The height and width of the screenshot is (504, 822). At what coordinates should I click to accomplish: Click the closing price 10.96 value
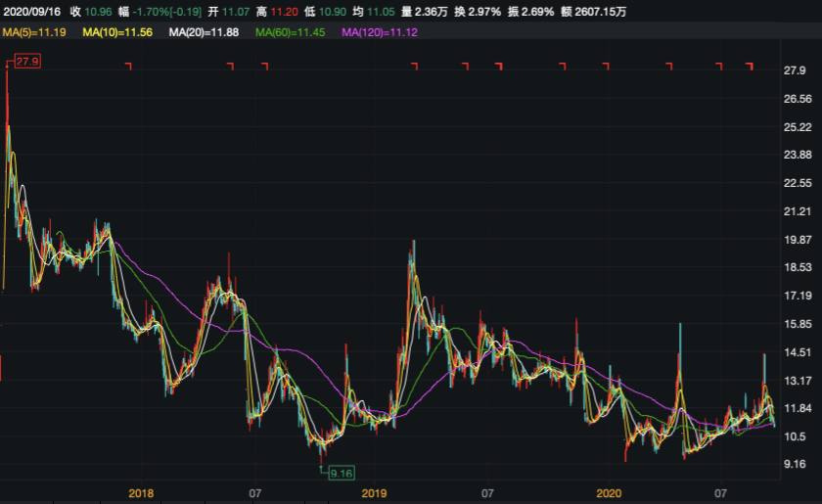coord(98,12)
